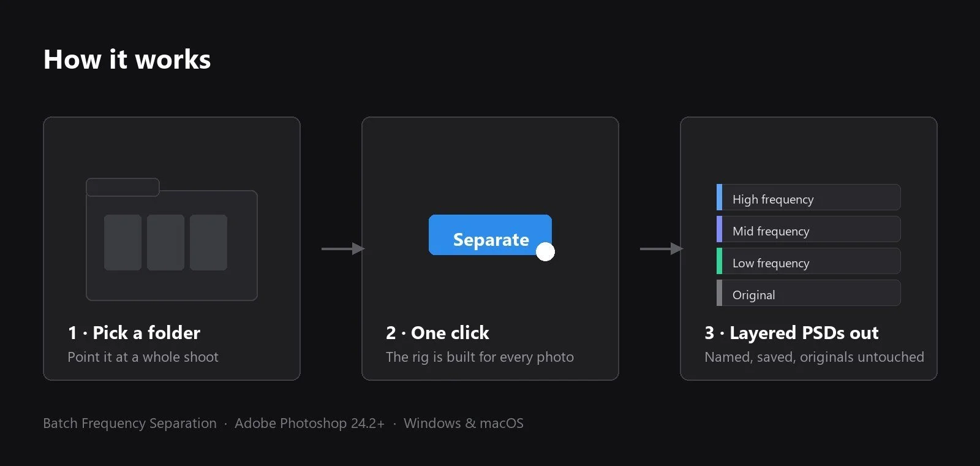
Task: Click the "Adobe Photoshop 24.2+" footer text
Action: (x=309, y=423)
